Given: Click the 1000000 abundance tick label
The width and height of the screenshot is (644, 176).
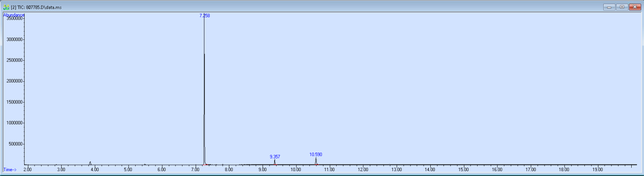Looking at the screenshot, I should click(15, 123).
